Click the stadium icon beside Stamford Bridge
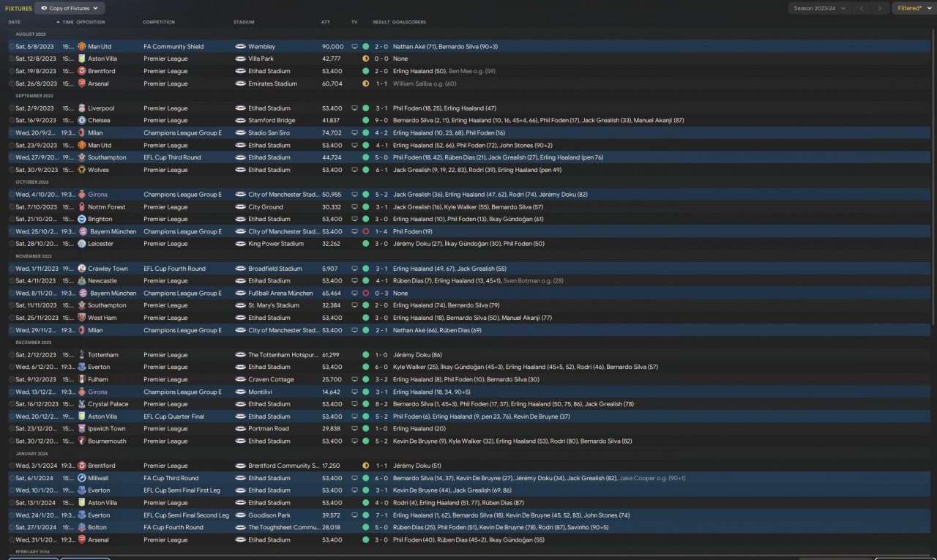 pyautogui.click(x=240, y=121)
